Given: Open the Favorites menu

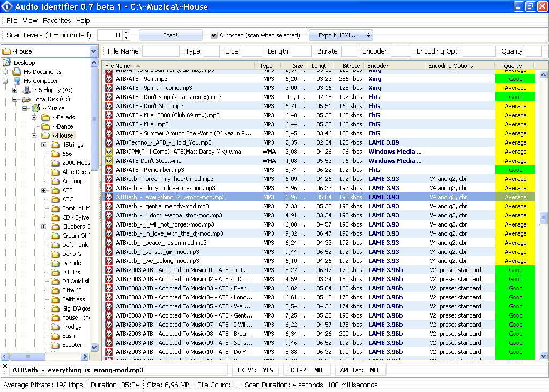Looking at the screenshot, I should coord(57,20).
